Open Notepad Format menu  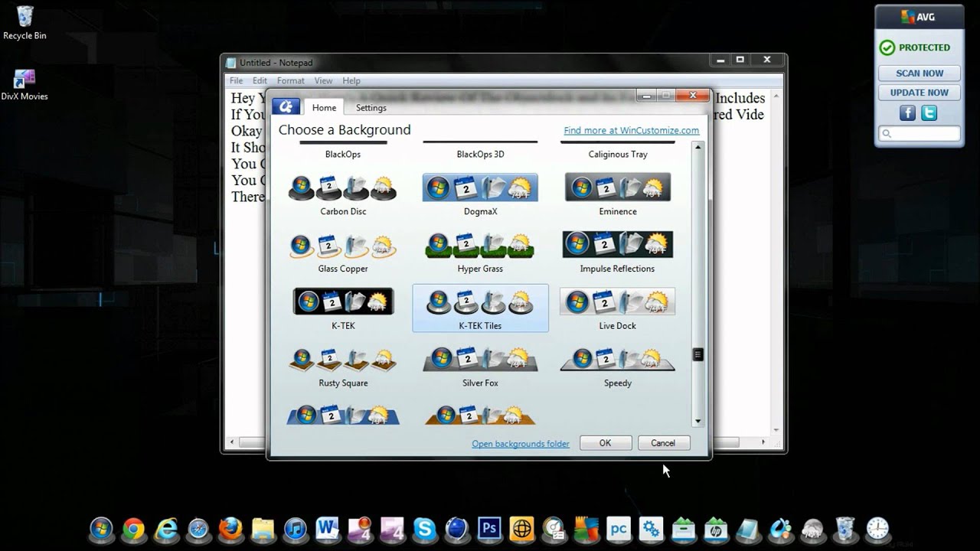coord(291,80)
